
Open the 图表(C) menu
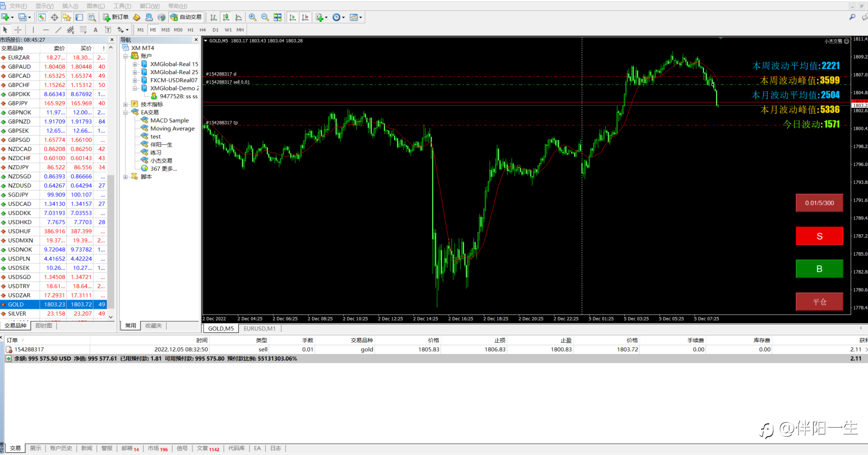tap(96, 6)
